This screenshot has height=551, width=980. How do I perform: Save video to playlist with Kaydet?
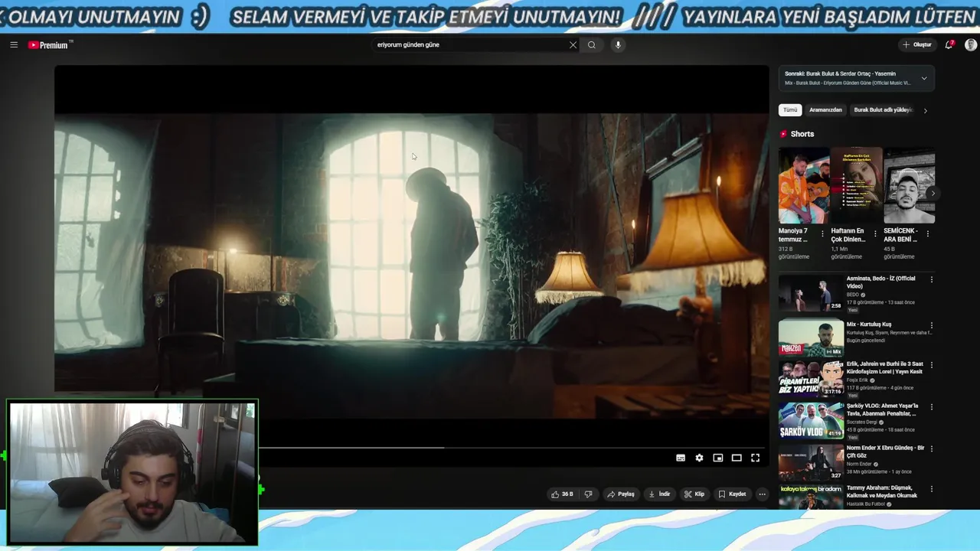732,494
